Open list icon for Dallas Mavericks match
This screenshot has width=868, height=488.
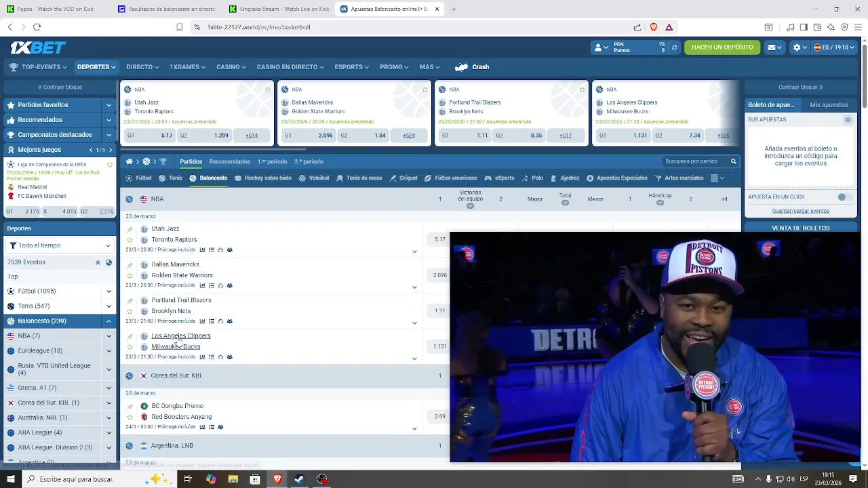pos(211,285)
